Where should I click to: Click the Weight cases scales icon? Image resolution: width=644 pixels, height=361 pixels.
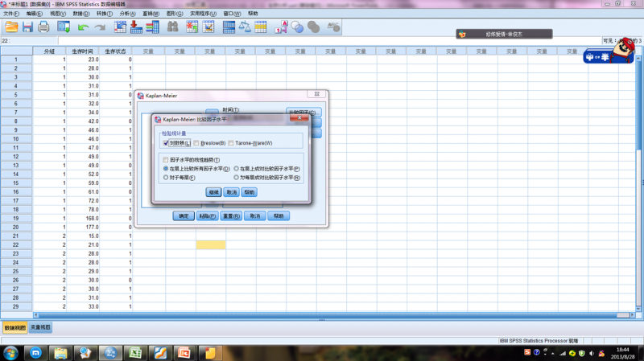click(x=245, y=27)
